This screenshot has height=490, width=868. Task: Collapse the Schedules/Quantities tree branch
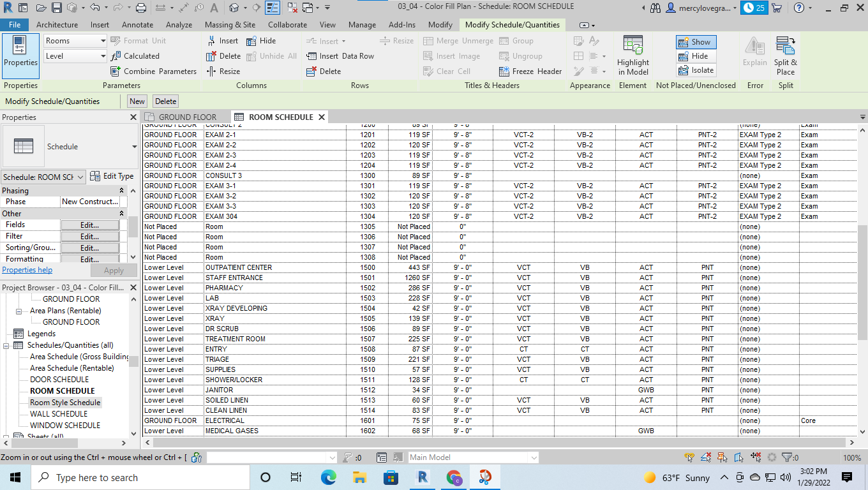(6, 345)
